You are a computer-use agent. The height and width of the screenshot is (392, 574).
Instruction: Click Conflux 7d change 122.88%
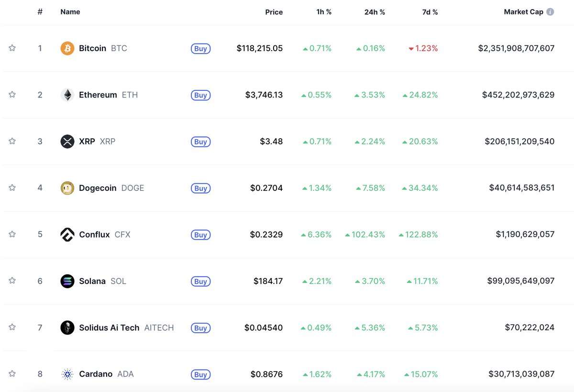pos(419,234)
